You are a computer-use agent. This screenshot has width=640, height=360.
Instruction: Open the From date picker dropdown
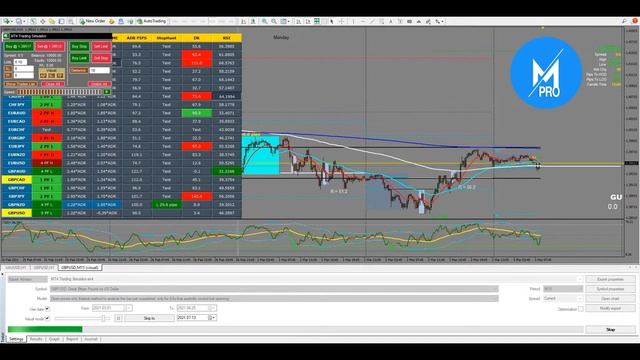pos(129,308)
